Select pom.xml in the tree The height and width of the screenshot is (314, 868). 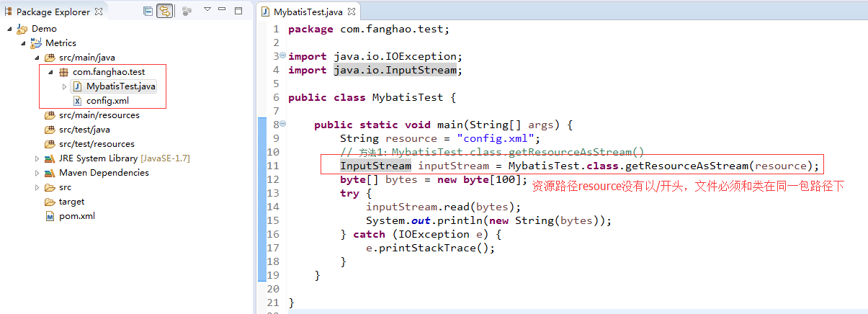77,216
